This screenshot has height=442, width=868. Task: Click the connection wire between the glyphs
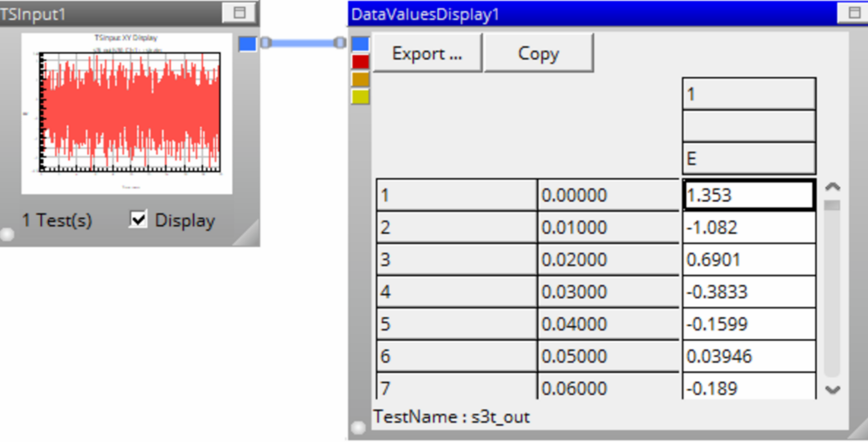(x=303, y=43)
